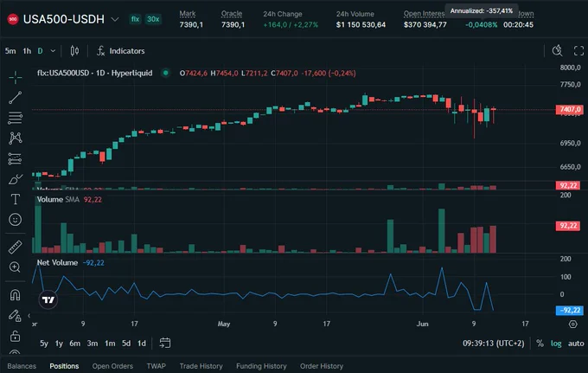Open the emoji icons tool
Screen dimensions: 588x373
click(x=16, y=220)
